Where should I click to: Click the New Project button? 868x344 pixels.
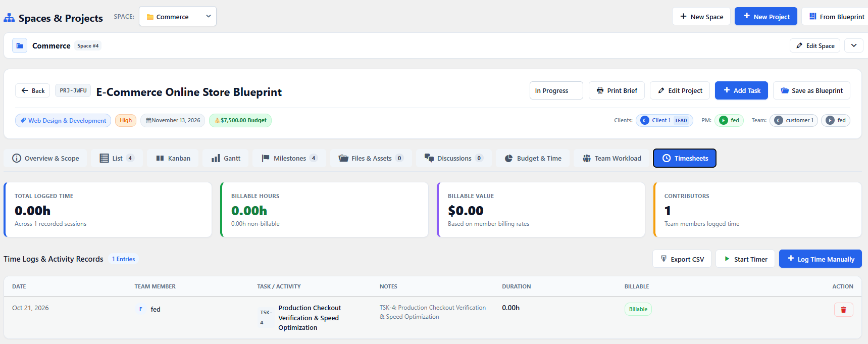pyautogui.click(x=766, y=16)
